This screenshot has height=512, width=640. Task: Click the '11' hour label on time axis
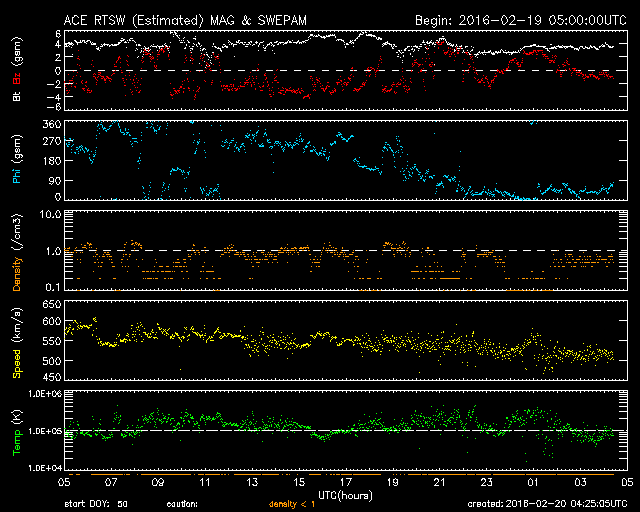[x=205, y=483]
